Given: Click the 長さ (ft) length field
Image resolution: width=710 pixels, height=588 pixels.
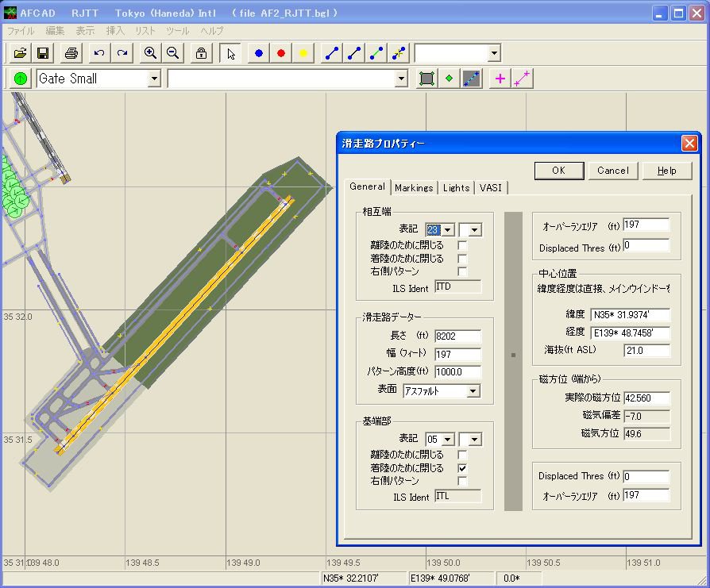Looking at the screenshot, I should click(x=457, y=336).
